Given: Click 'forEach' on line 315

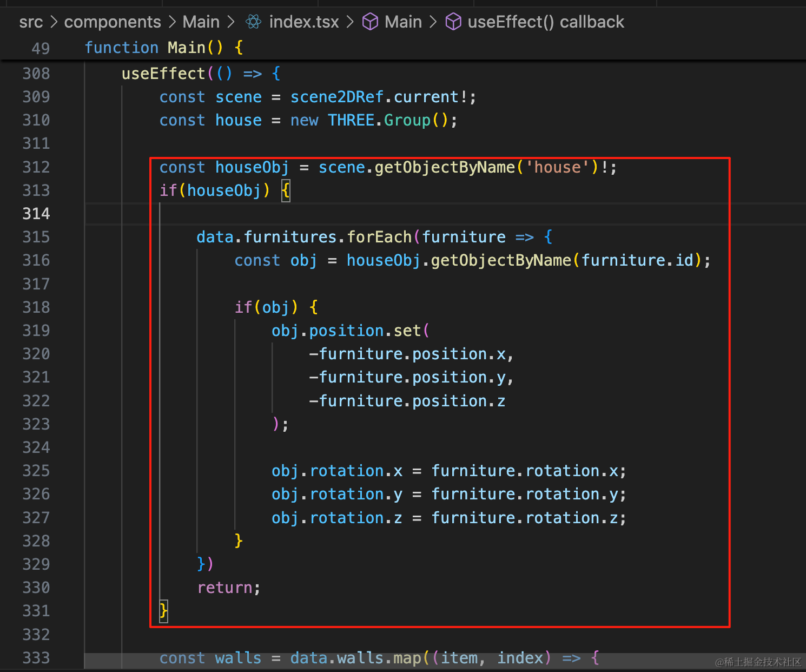Looking at the screenshot, I should tap(379, 237).
